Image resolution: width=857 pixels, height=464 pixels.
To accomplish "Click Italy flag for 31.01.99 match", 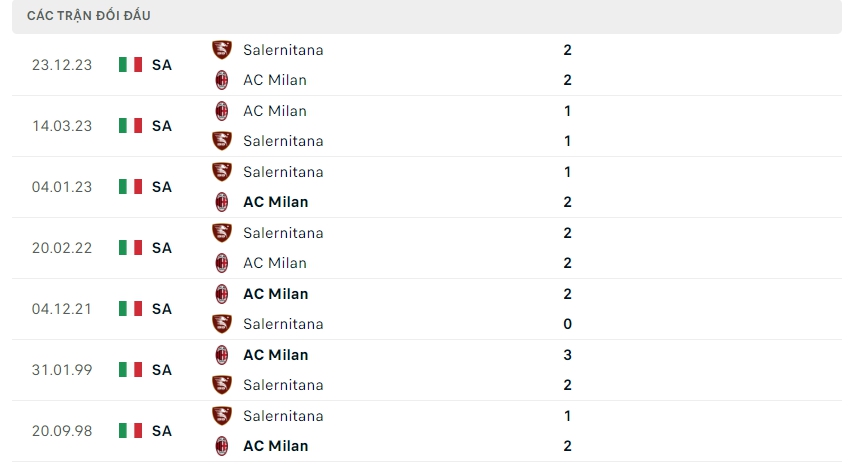I will (130, 370).
